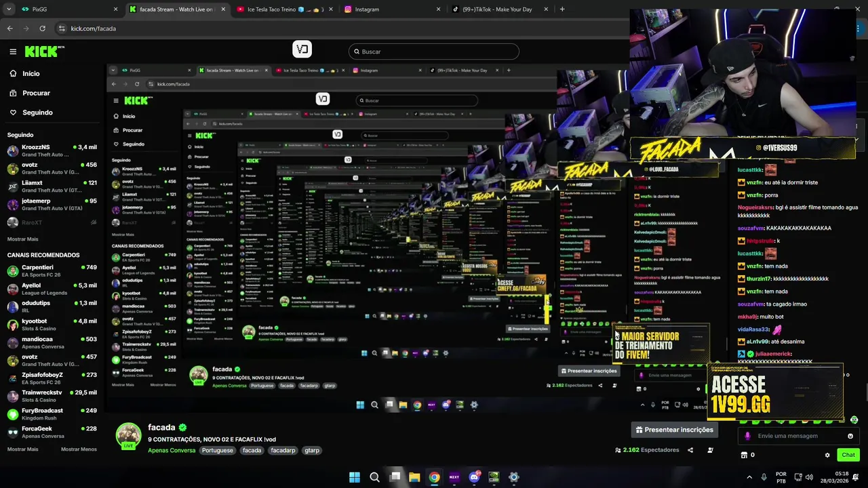Viewport: 868px width, 488px height.
Task: Click Ayellol avatar in recommended channels
Action: (13, 289)
